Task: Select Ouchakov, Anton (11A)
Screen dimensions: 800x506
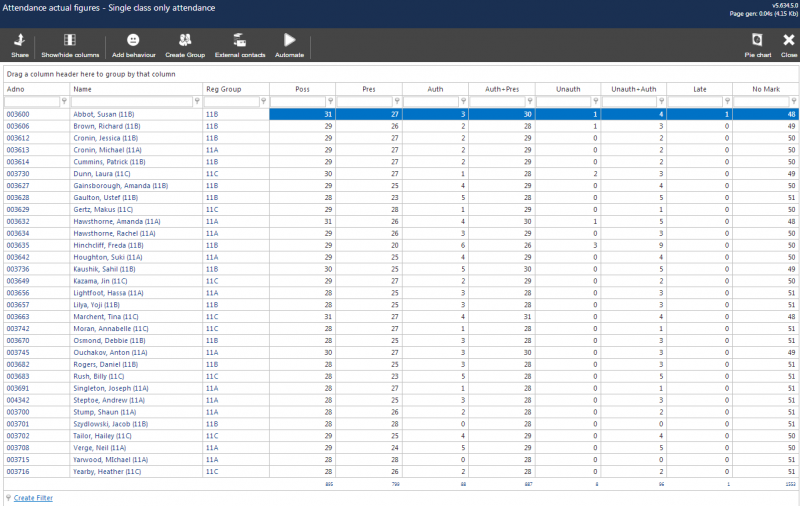Action: click(x=110, y=352)
